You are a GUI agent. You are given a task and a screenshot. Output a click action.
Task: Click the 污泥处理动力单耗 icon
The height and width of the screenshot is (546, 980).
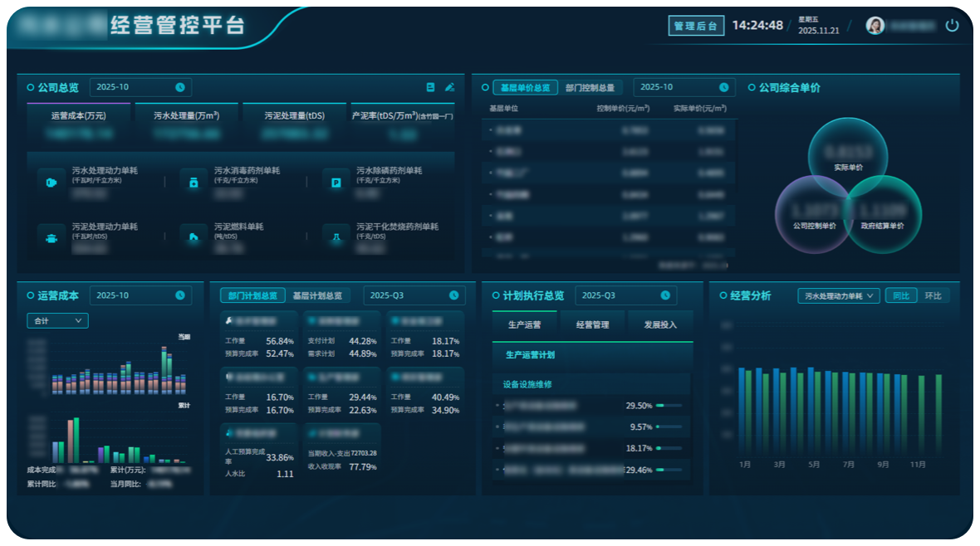click(51, 236)
